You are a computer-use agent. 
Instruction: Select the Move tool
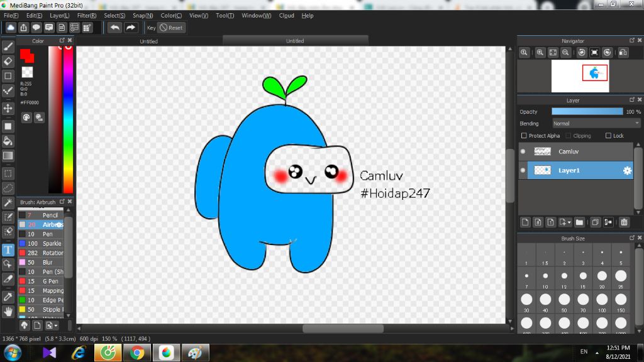tap(8, 108)
